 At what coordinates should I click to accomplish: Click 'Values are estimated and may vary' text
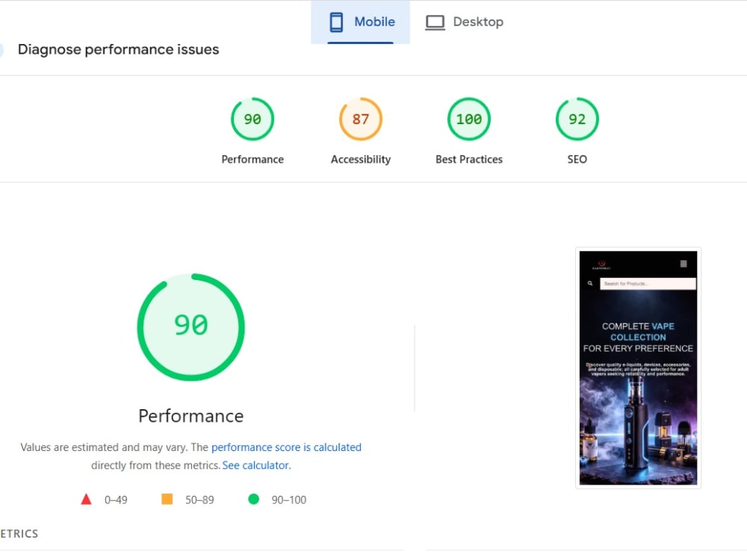(x=104, y=447)
